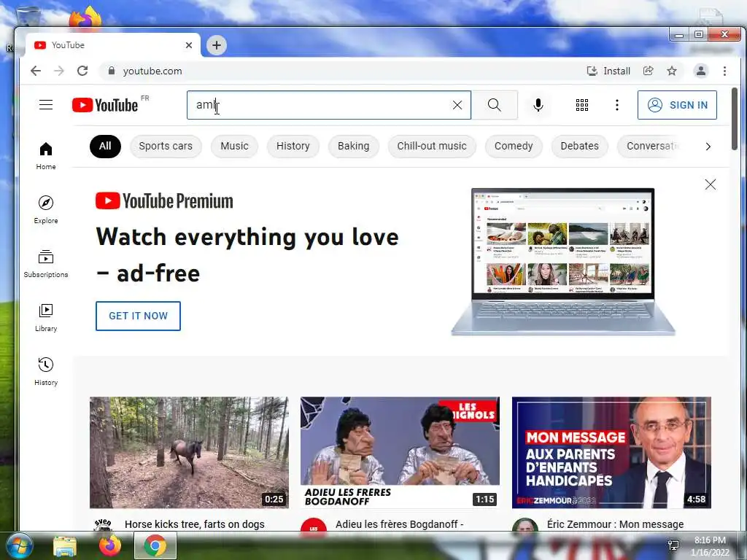Open the taskbar clock showing 8:16 PM
Image resolution: width=747 pixels, height=560 pixels.
point(710,546)
